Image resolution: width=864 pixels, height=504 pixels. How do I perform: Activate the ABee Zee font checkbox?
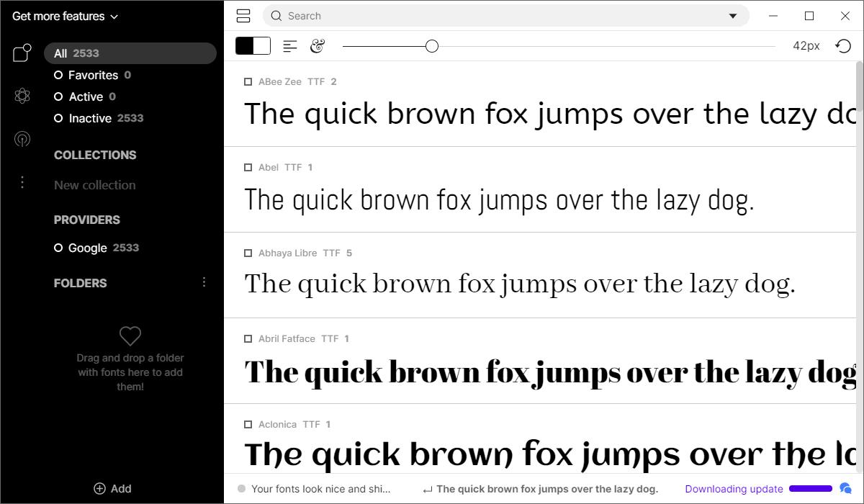point(248,82)
